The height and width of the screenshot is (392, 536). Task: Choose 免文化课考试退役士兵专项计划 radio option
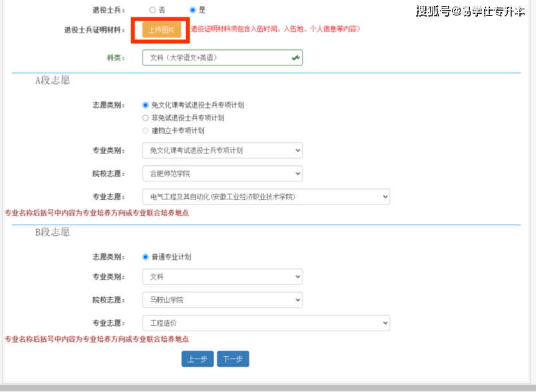point(146,105)
